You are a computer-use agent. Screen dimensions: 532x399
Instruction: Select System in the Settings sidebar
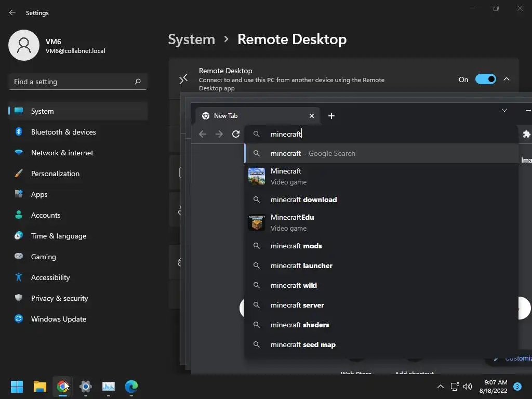78,111
